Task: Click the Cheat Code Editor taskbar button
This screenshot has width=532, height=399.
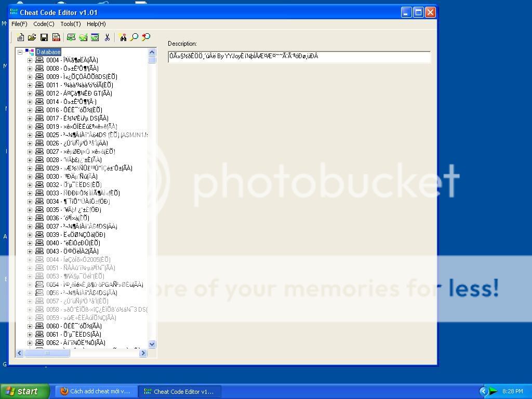Action: 180,391
